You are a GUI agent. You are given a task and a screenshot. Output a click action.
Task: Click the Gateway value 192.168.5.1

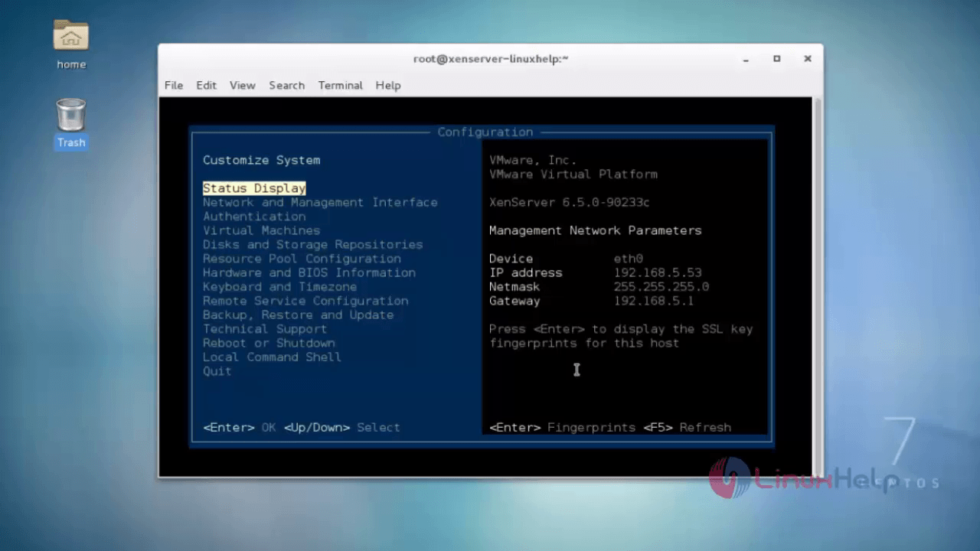[654, 301]
